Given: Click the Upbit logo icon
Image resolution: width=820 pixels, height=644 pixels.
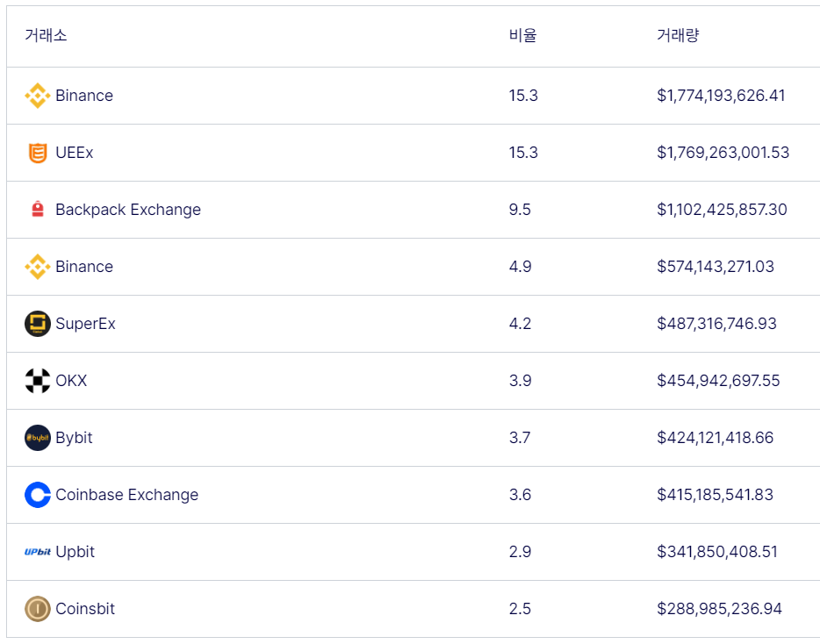Looking at the screenshot, I should (x=38, y=552).
